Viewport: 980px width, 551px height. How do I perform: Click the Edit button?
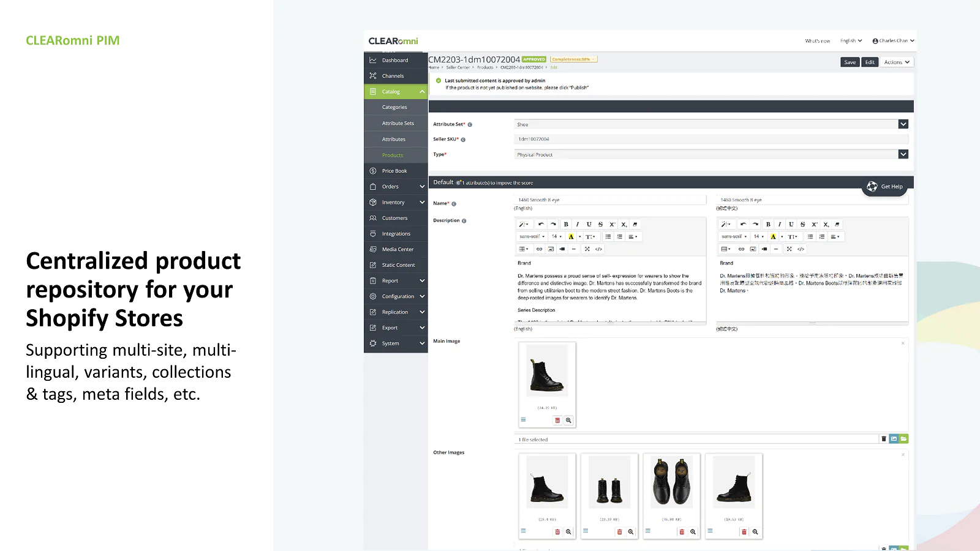tap(870, 62)
